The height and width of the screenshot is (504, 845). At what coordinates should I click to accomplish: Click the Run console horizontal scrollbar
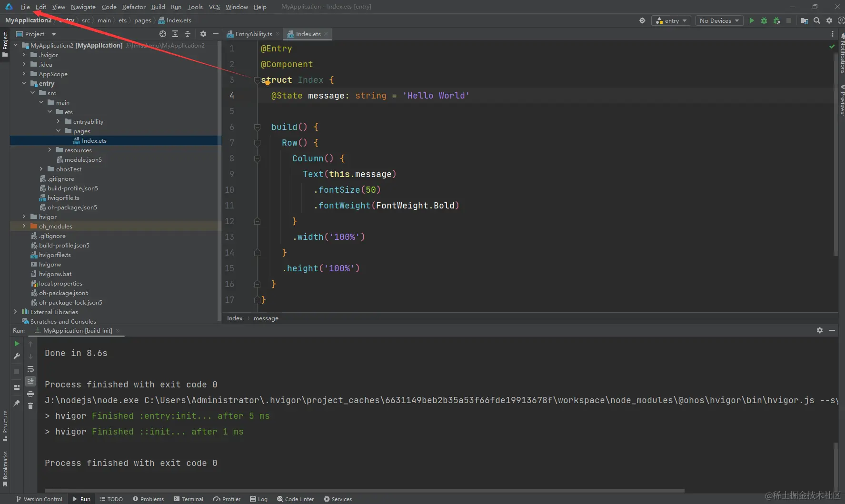(364, 490)
